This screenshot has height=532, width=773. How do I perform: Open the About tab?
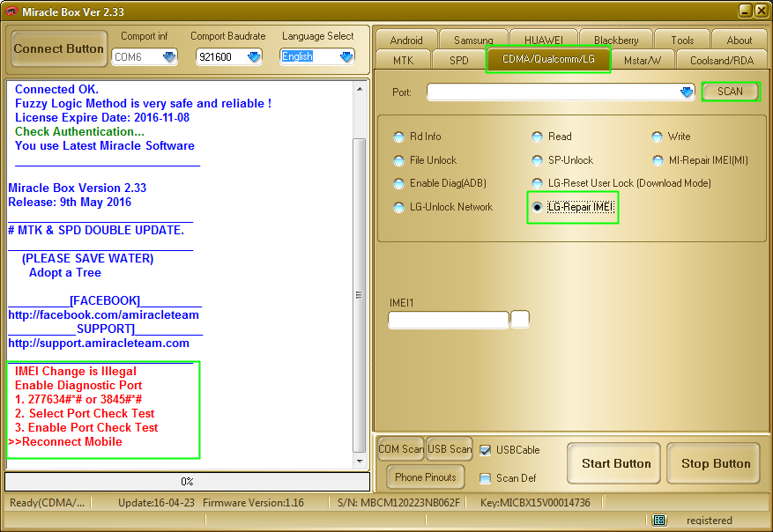740,40
